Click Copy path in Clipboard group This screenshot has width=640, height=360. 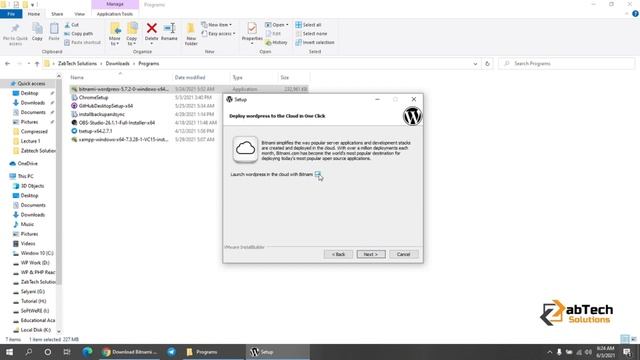pos(78,33)
